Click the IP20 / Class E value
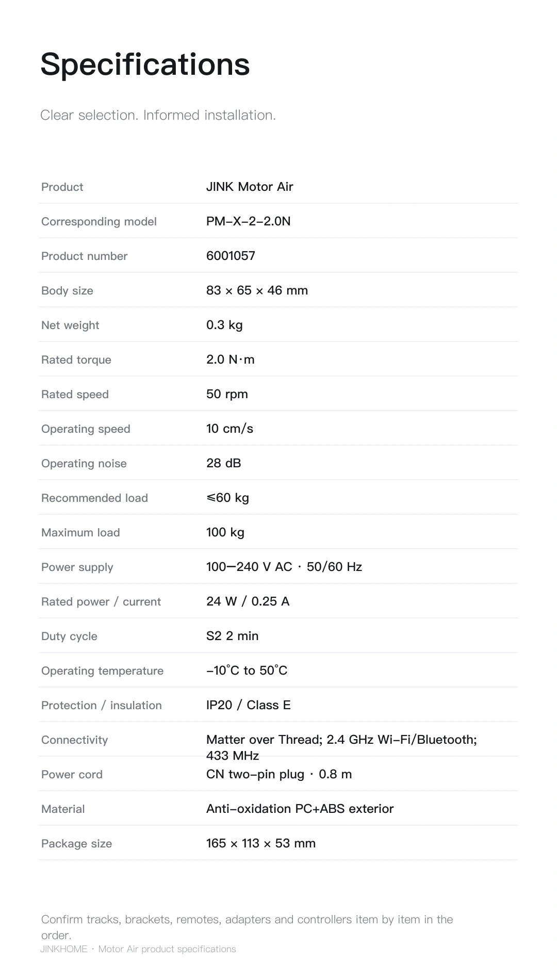This screenshot has width=557, height=980. click(249, 705)
